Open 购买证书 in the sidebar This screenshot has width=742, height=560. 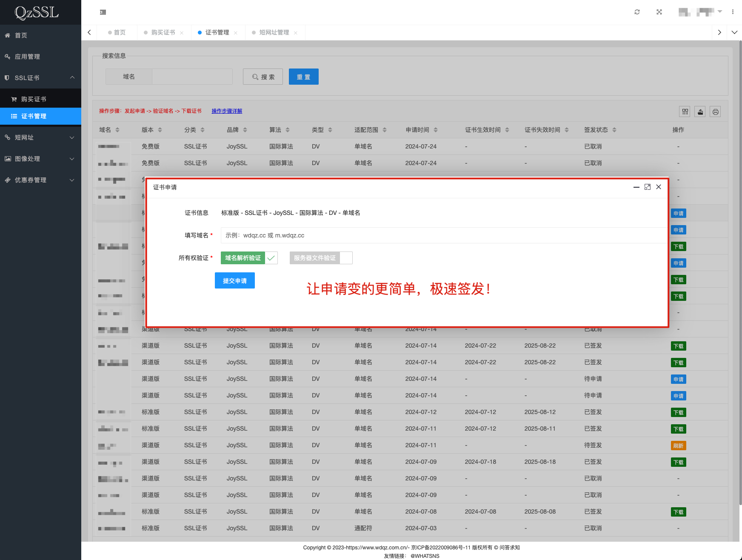34,99
